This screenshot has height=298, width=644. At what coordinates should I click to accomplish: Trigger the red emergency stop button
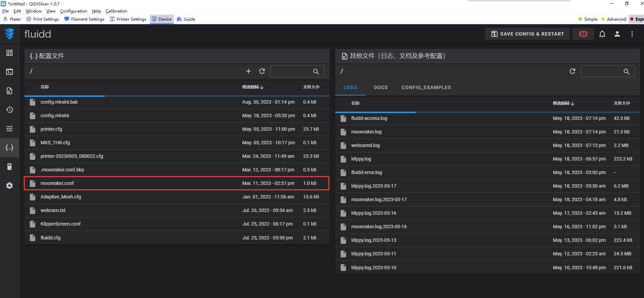(583, 34)
